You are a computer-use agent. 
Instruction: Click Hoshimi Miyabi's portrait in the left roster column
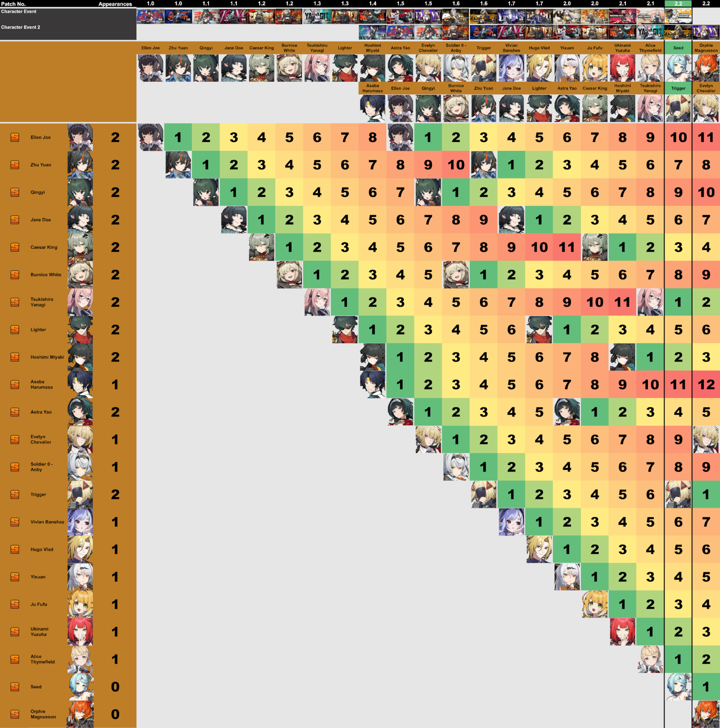point(80,357)
